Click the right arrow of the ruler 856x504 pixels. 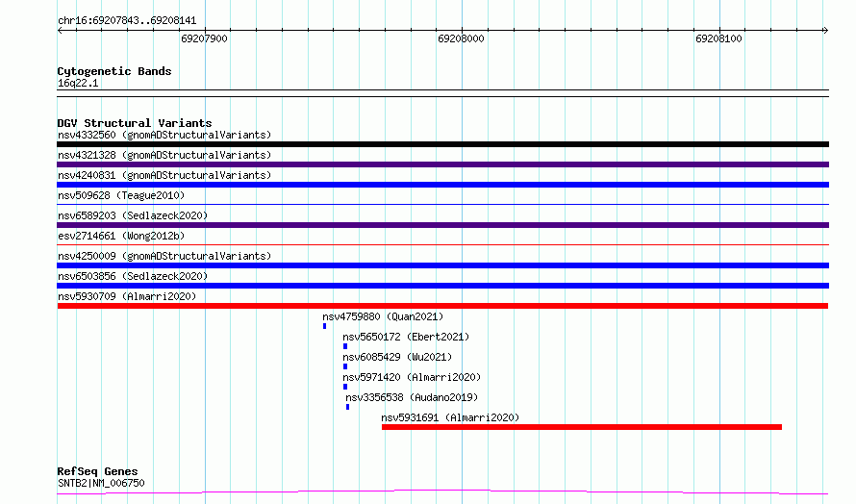[825, 31]
